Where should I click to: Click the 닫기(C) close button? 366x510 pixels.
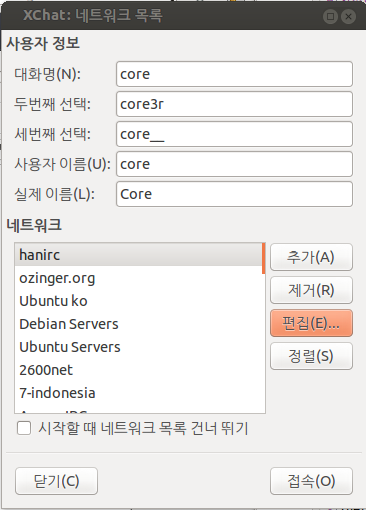(56, 481)
